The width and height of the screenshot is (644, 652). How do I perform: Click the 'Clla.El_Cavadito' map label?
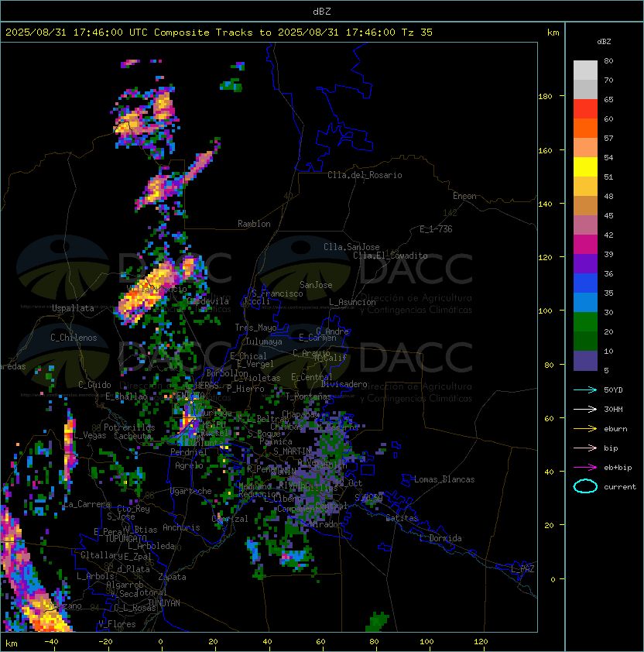pos(390,256)
